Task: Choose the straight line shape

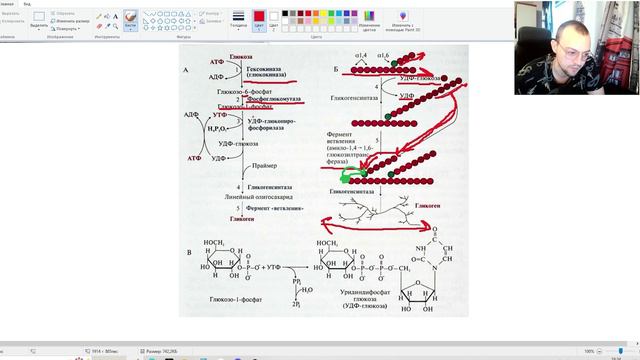Action: [x=146, y=14]
